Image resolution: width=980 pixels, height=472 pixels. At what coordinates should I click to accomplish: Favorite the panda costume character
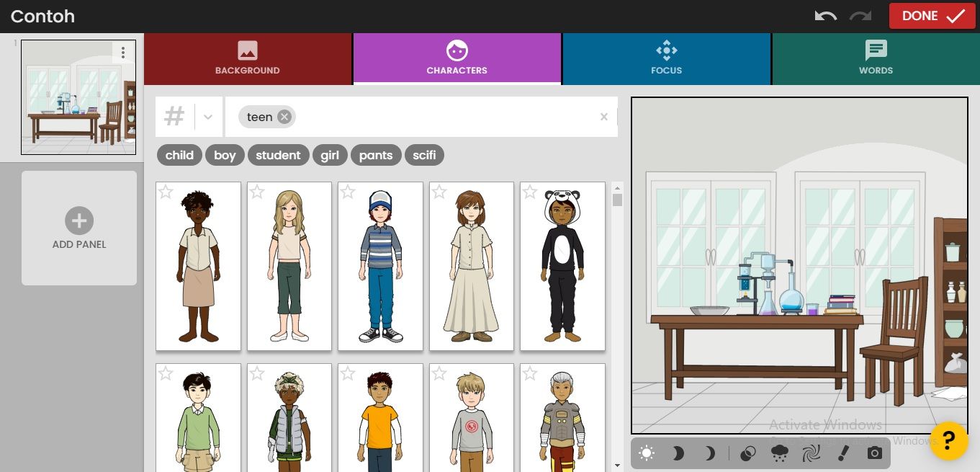(530, 192)
